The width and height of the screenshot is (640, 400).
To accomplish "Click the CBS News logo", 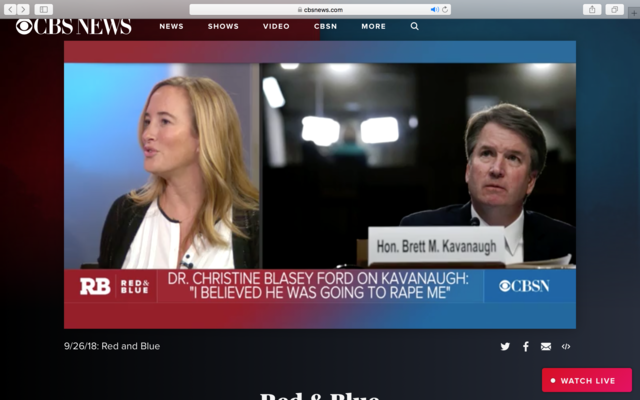I will 73,26.
